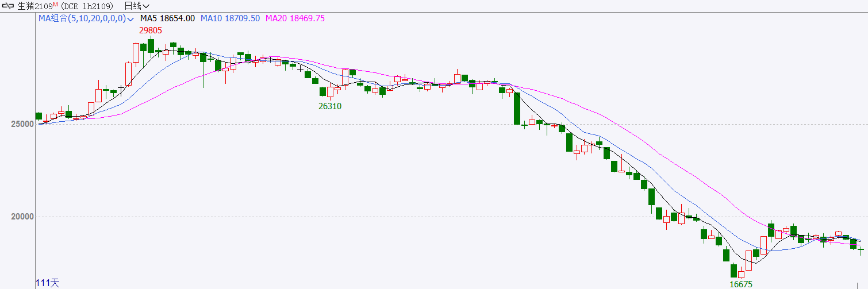Expand the MA组合(5,10,20,0,0,0) indicator dropdown
This screenshot has height=289, width=868.
tap(86, 18)
